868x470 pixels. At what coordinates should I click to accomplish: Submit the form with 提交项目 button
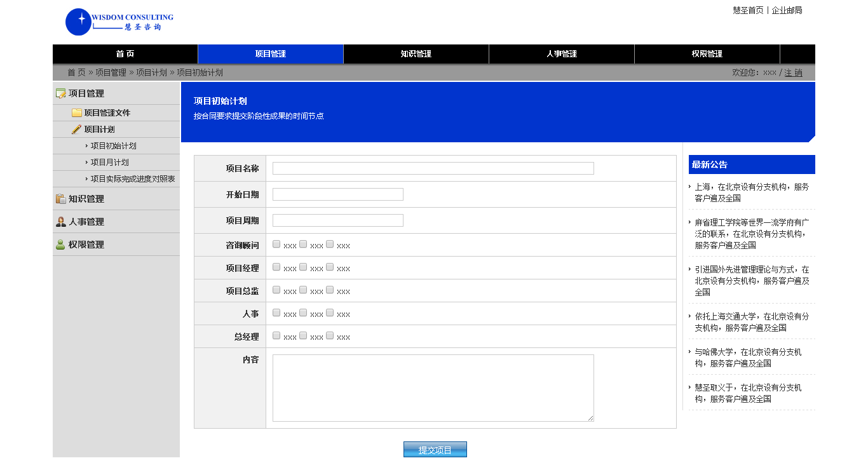435,450
